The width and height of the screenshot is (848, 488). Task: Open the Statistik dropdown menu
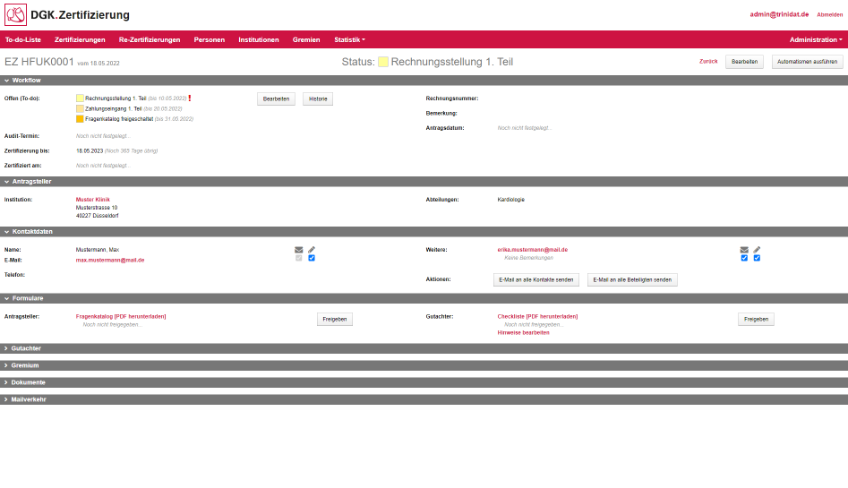[349, 39]
